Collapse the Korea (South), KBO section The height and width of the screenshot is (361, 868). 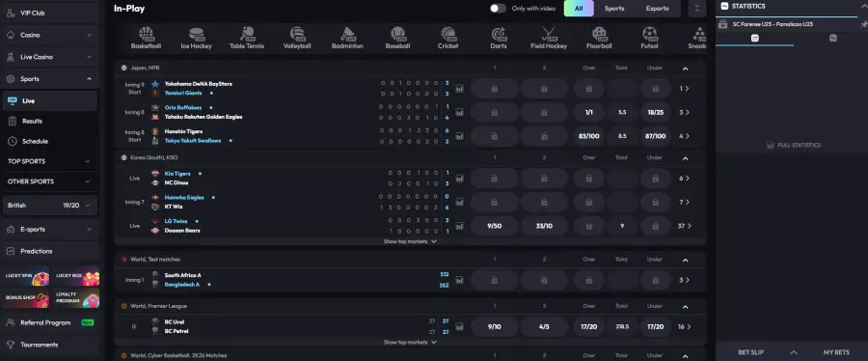686,157
